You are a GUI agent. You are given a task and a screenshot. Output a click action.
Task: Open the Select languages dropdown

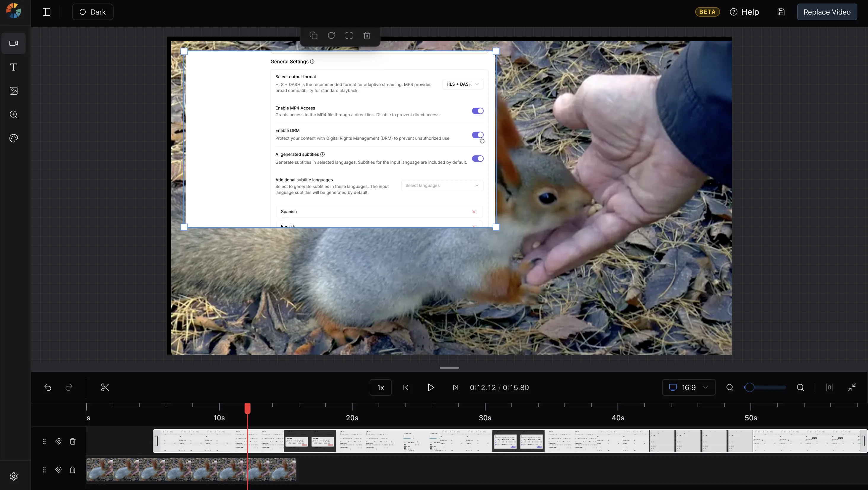click(x=442, y=185)
